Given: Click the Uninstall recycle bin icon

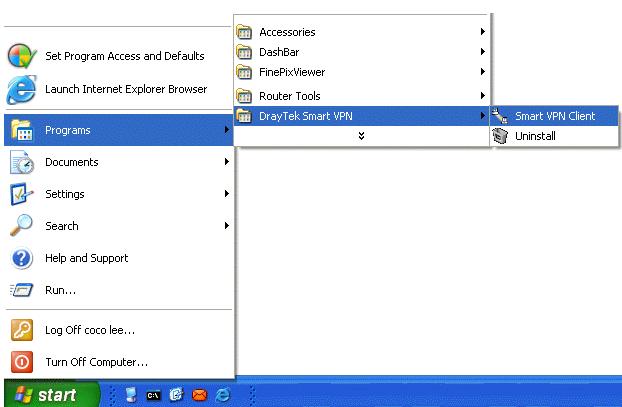Looking at the screenshot, I should 501,136.
